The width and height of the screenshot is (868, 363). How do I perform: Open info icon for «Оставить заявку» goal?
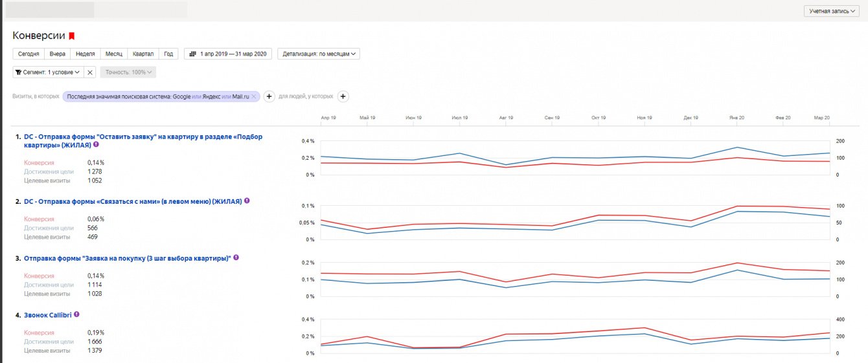point(96,145)
